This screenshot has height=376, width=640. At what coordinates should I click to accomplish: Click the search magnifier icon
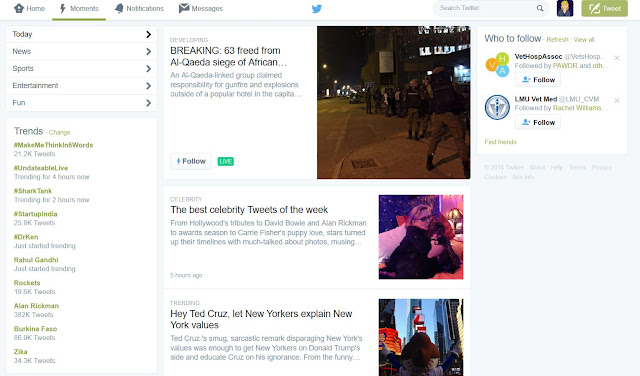pyautogui.click(x=540, y=8)
